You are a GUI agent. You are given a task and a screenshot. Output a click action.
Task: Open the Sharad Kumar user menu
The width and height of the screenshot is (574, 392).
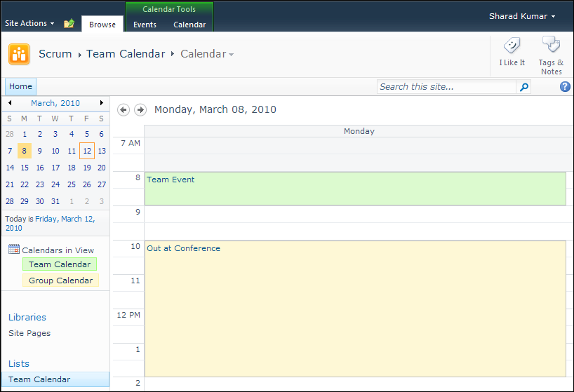click(522, 16)
